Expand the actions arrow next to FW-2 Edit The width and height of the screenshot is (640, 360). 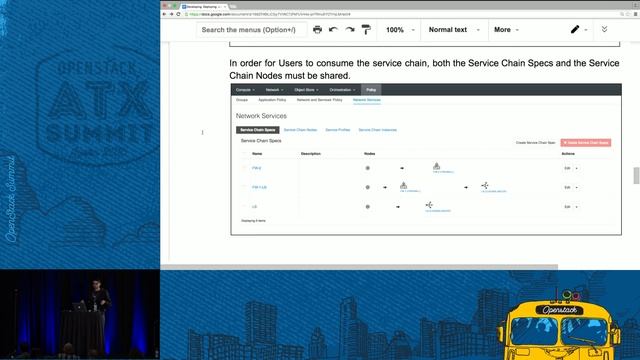click(x=577, y=168)
